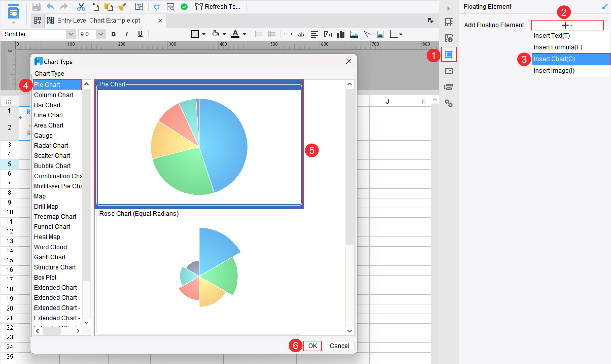
Task: Open the cell border style dropdown arrow
Action: [204, 34]
